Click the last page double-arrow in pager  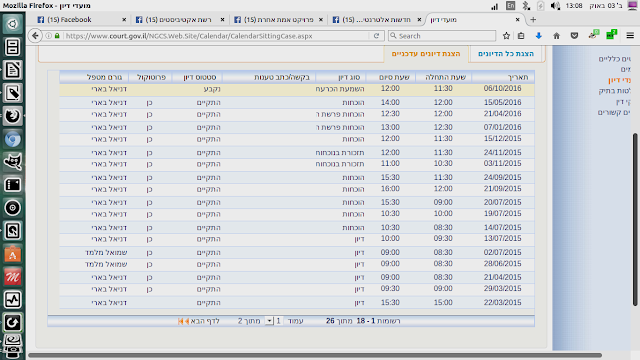click(x=180, y=321)
